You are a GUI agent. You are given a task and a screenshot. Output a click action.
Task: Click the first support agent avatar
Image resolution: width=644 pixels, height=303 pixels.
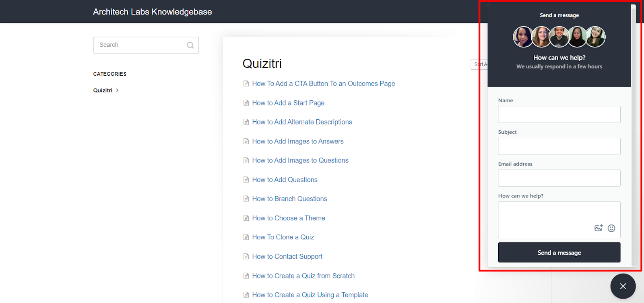tap(523, 37)
